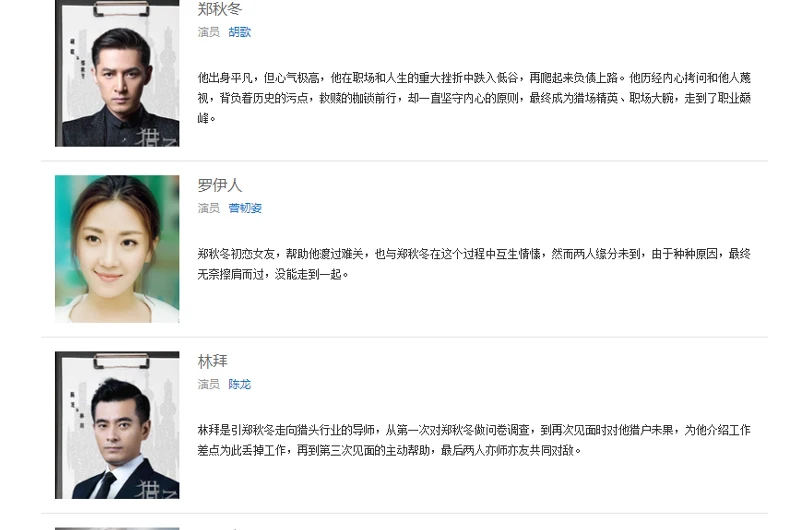Image resolution: width=790 pixels, height=530 pixels.
Task: Click the clipboard clip atop 林拜's poster
Action: [121, 361]
